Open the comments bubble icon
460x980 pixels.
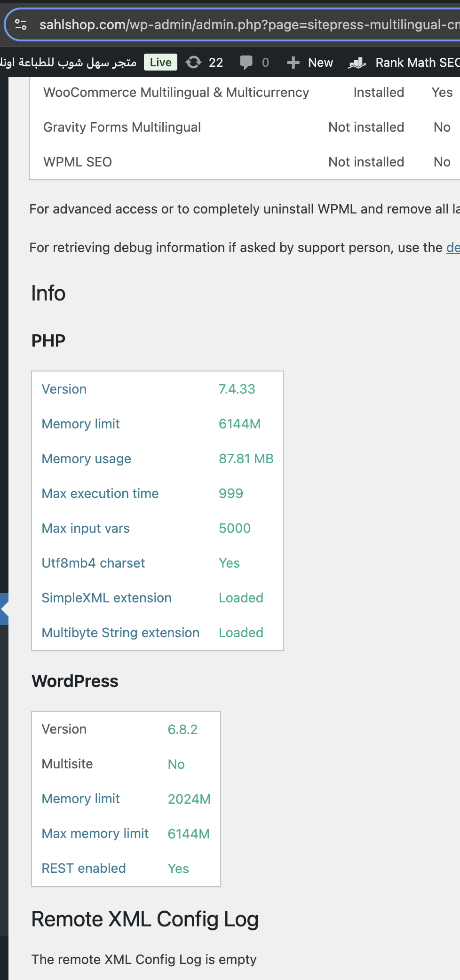tap(246, 63)
